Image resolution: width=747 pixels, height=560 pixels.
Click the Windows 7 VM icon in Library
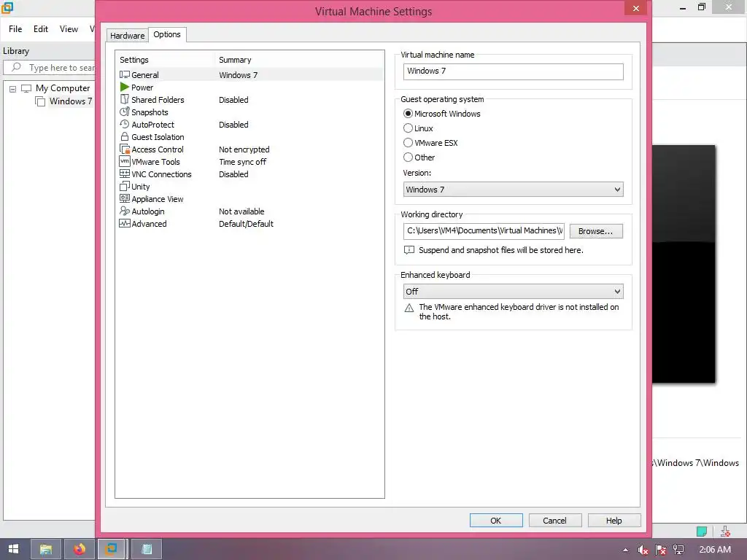41,101
